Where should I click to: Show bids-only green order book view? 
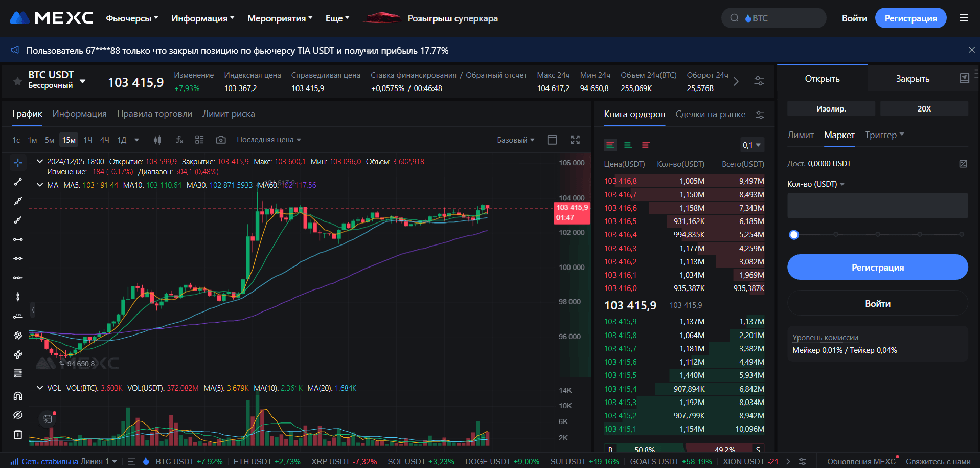pos(628,145)
